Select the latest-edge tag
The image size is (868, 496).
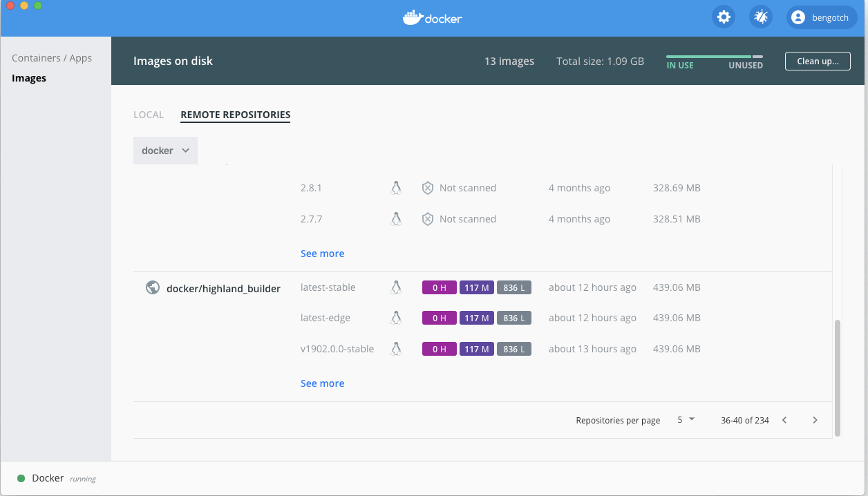point(325,318)
